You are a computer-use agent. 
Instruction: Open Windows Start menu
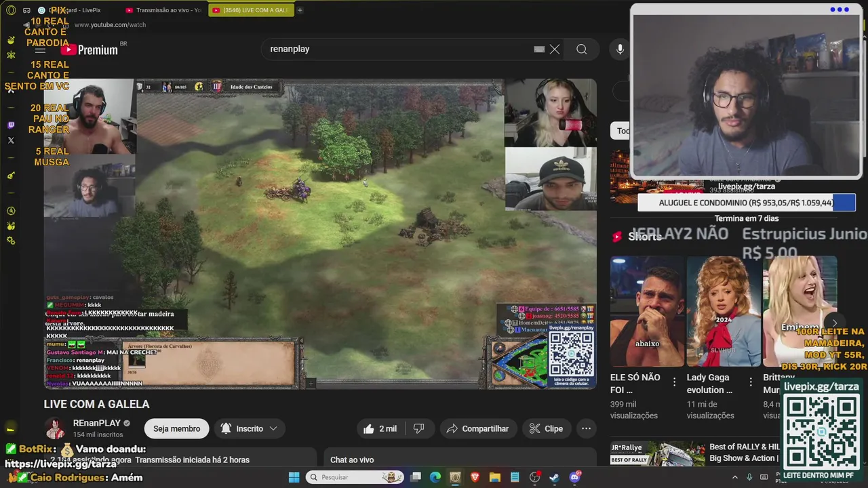click(294, 477)
